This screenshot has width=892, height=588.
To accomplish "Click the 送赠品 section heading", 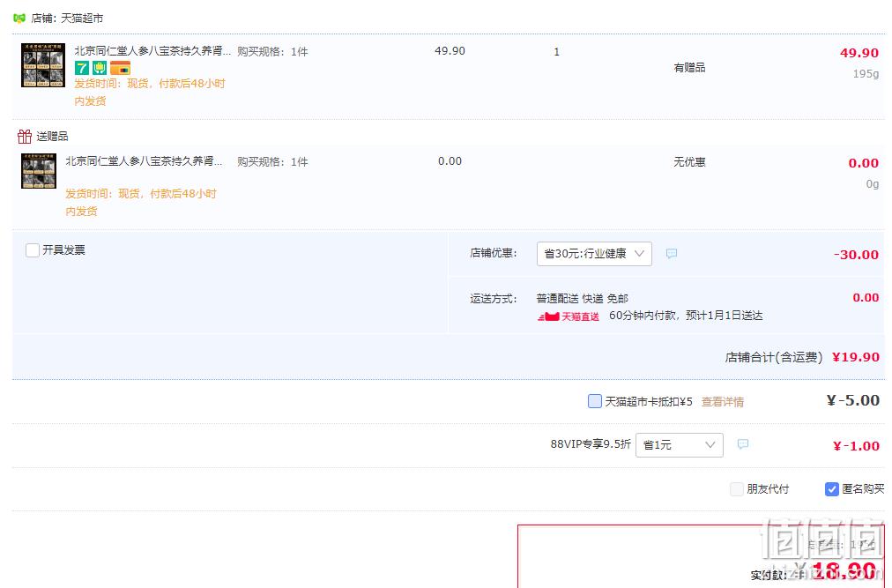I will tap(52, 136).
